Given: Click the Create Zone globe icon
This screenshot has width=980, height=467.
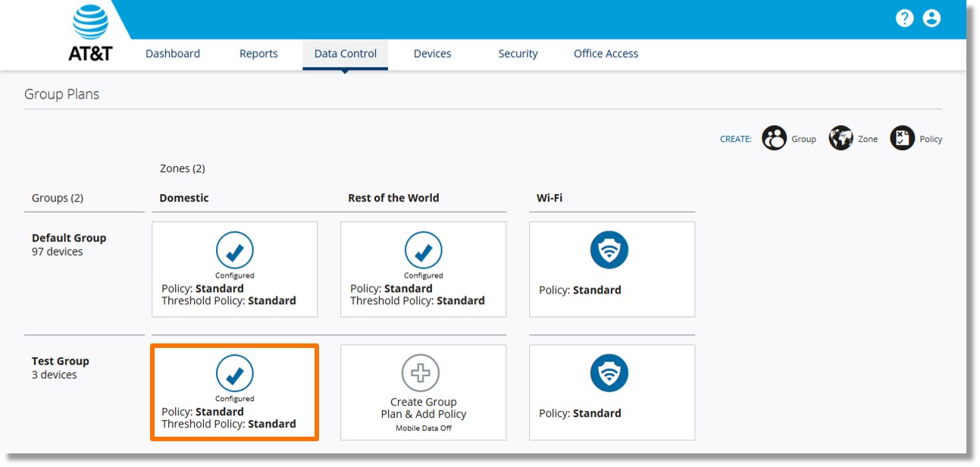Looking at the screenshot, I should [x=841, y=138].
